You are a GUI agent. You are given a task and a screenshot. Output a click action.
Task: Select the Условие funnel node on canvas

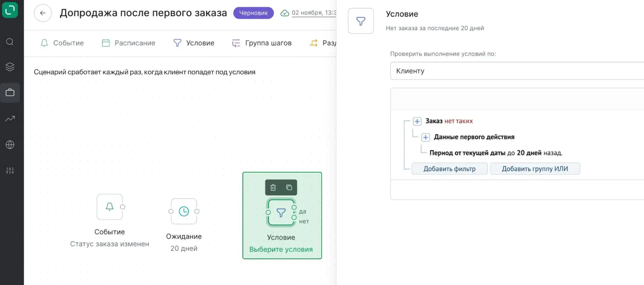pos(281,212)
